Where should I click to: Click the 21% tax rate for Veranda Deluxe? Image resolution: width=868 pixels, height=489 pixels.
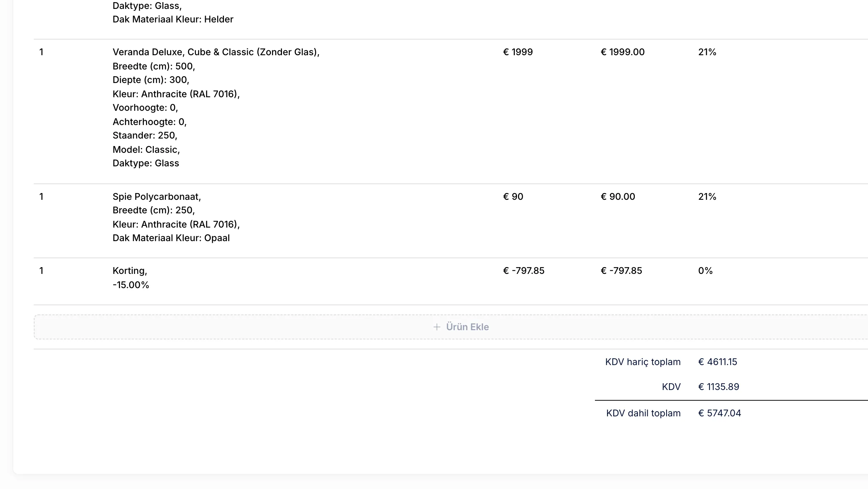point(707,52)
